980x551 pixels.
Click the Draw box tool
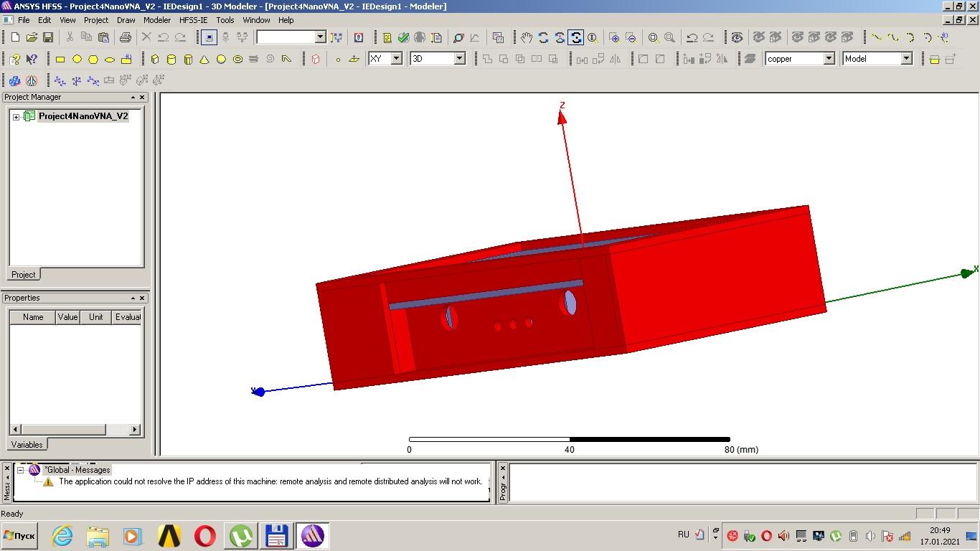click(x=154, y=59)
